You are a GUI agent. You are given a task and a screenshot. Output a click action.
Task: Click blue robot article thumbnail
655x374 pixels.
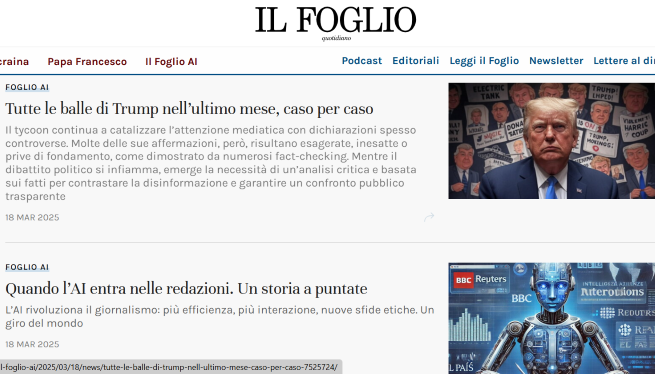[x=551, y=318]
